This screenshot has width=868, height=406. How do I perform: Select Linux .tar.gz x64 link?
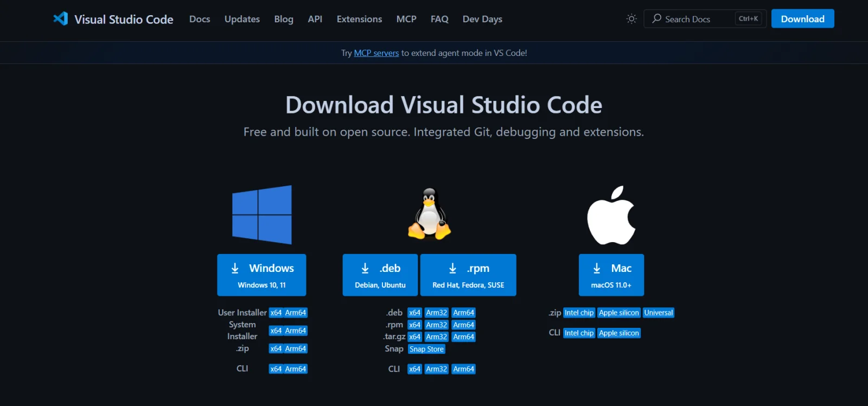click(415, 337)
